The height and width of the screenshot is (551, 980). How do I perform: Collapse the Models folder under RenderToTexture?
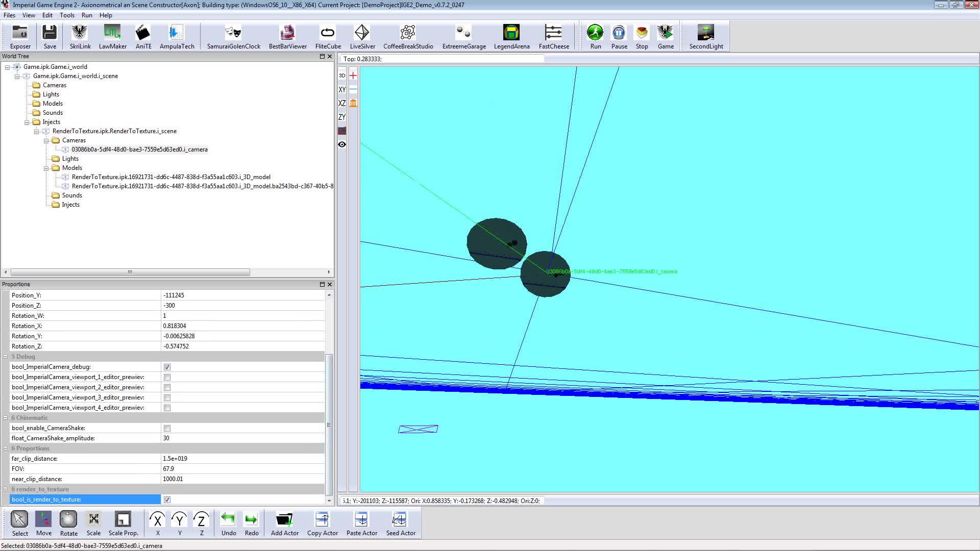point(46,168)
